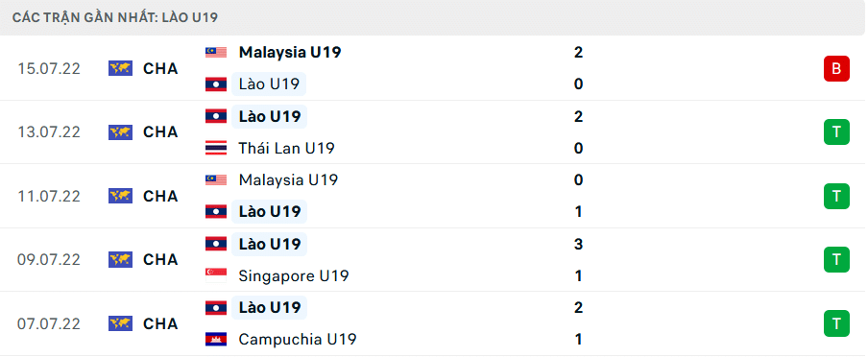Click the Cambodia flag next to Campuchia U19
This screenshot has width=868, height=357.
(x=216, y=340)
